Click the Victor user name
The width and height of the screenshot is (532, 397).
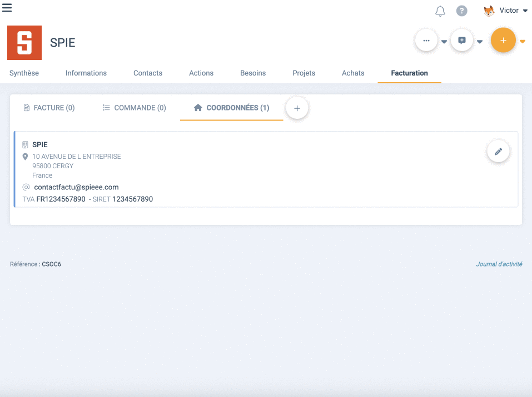(x=509, y=11)
